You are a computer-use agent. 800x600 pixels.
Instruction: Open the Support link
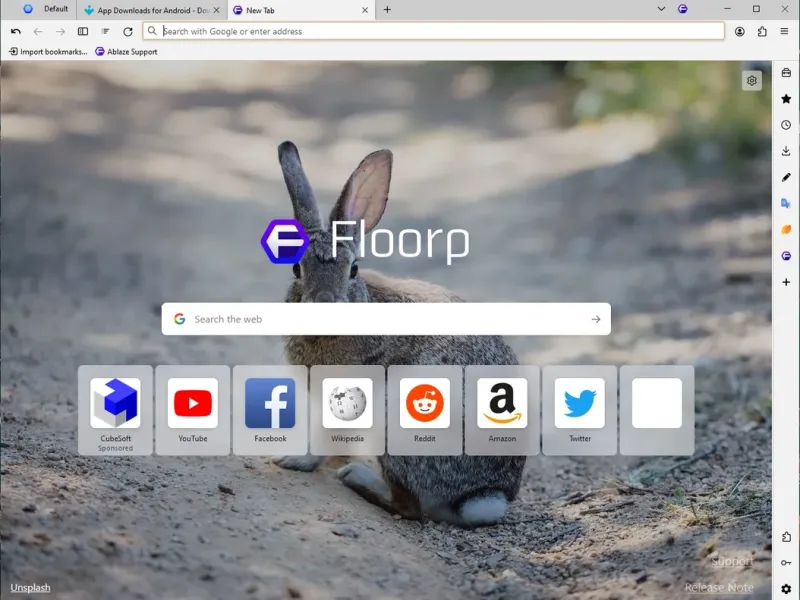tap(733, 562)
